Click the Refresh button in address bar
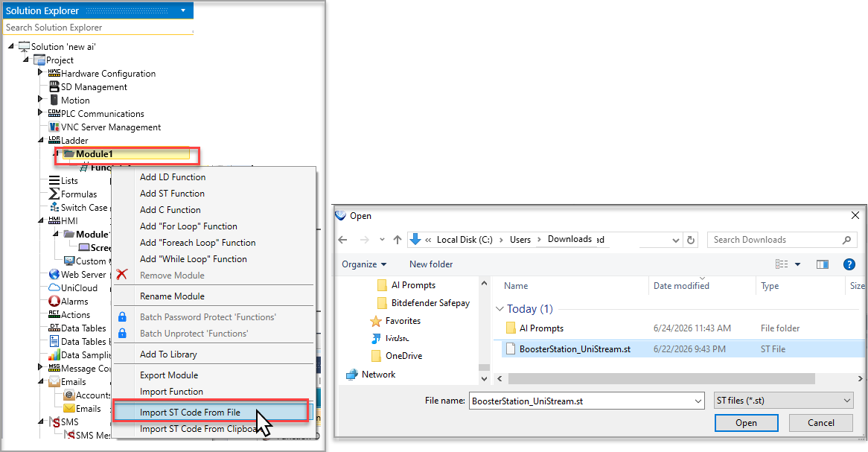This screenshot has height=452, width=868. tap(691, 240)
